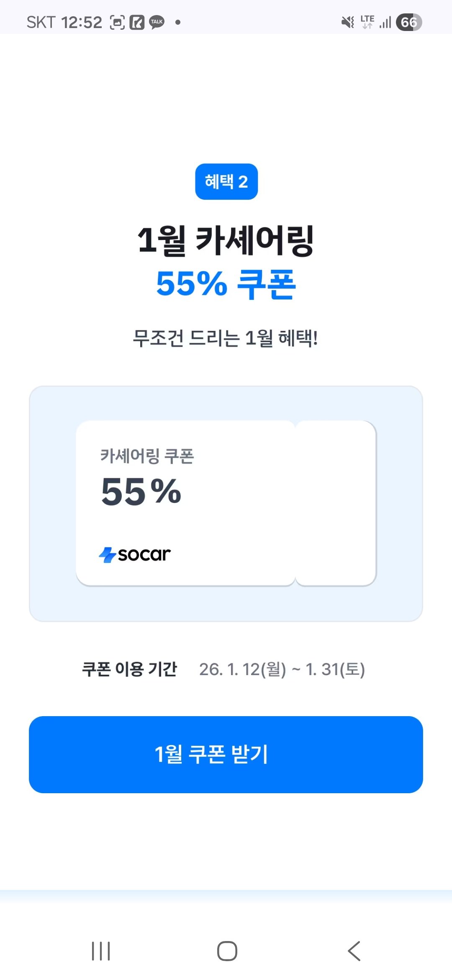The height and width of the screenshot is (980, 452).
Task: Tap the coupon date range 26. 1. 12(월) ~ 1. 31(토)
Action: [282, 669]
